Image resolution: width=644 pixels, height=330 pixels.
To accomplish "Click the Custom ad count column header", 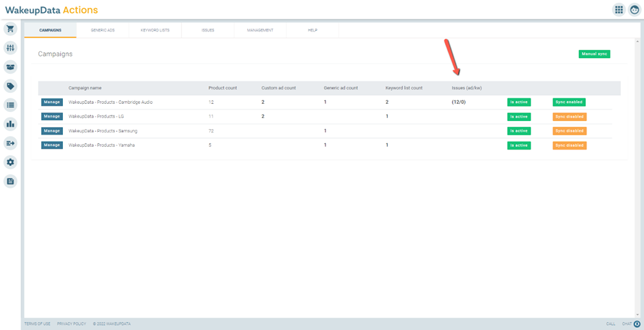I will click(278, 88).
